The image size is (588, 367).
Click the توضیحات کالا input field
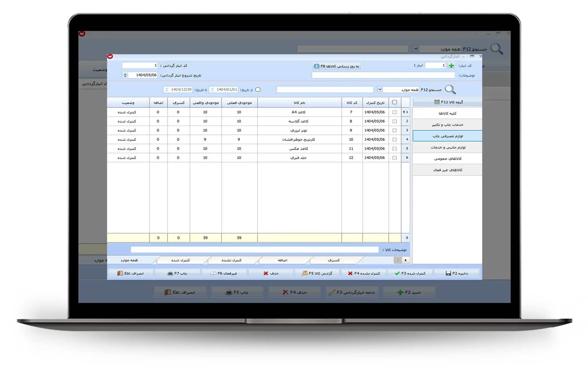(x=255, y=250)
